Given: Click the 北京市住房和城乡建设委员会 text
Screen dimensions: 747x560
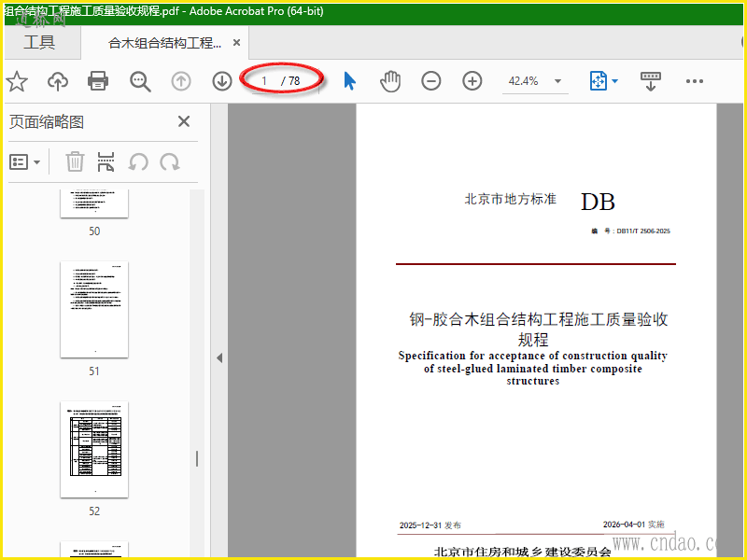Looking at the screenshot, I should 523,552.
